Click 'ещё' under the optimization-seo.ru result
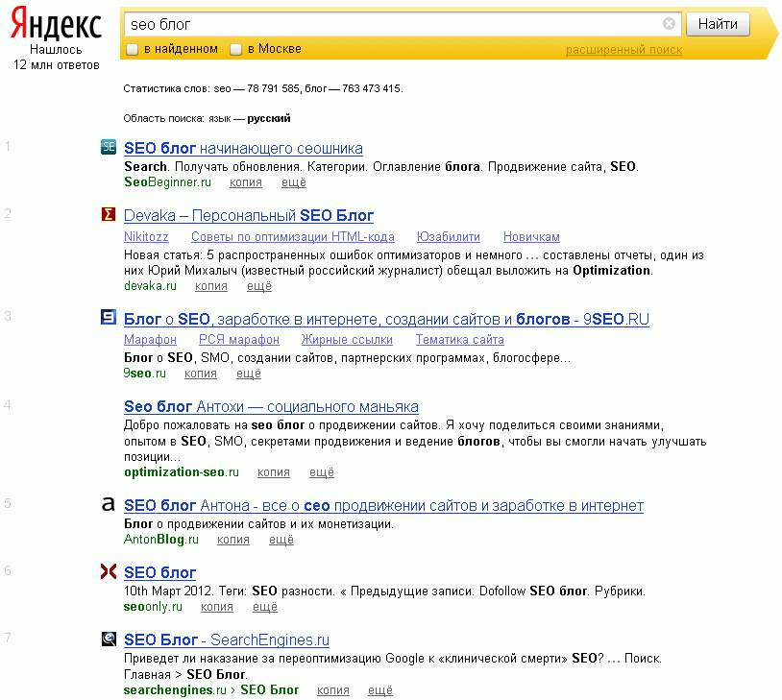782x700 pixels. point(322,472)
